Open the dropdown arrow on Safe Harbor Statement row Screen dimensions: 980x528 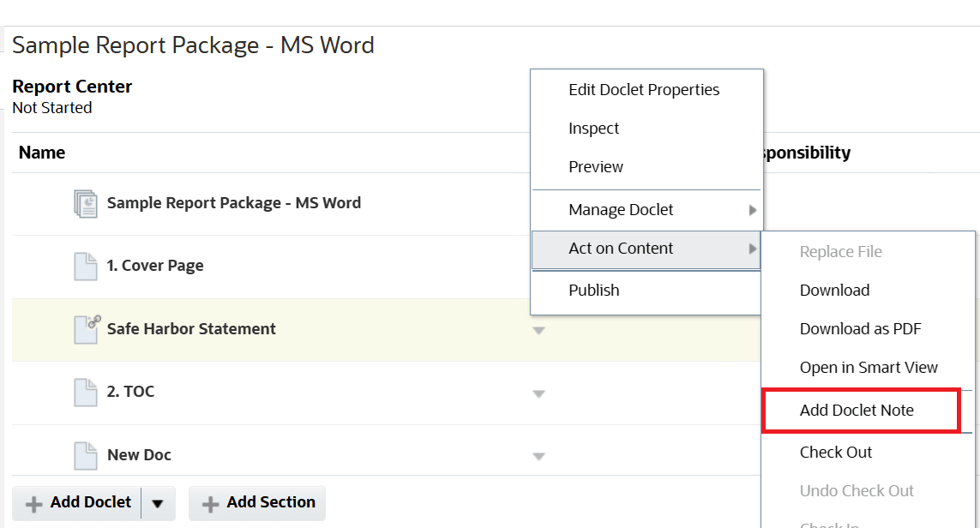pyautogui.click(x=538, y=329)
